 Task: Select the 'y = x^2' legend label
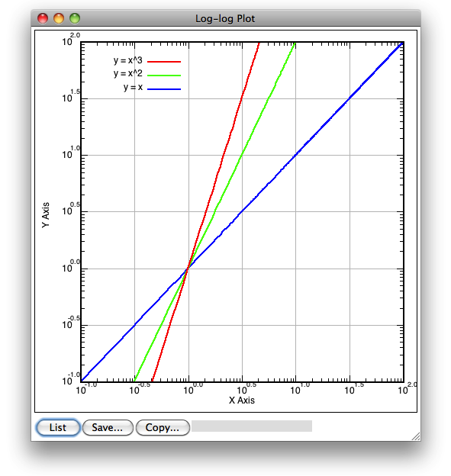pos(128,73)
